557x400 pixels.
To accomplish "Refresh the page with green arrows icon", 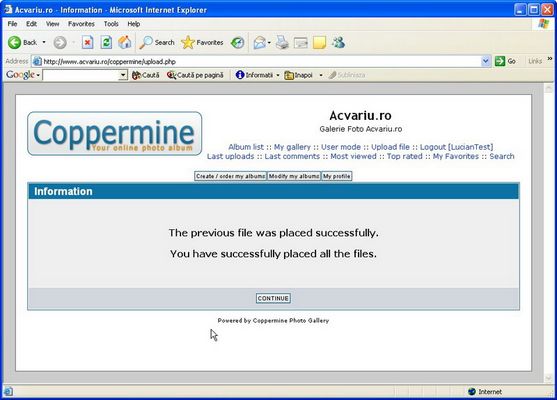I will pos(106,43).
